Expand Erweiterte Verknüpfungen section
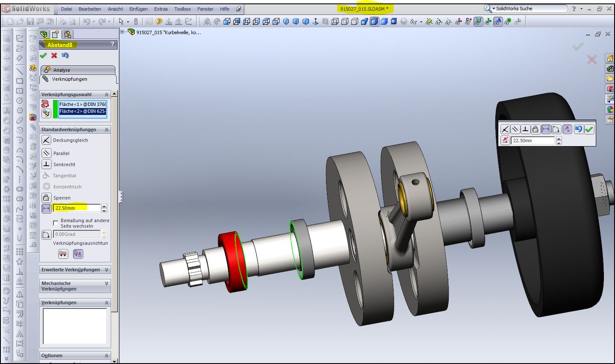This screenshot has height=364, width=615. [106, 270]
